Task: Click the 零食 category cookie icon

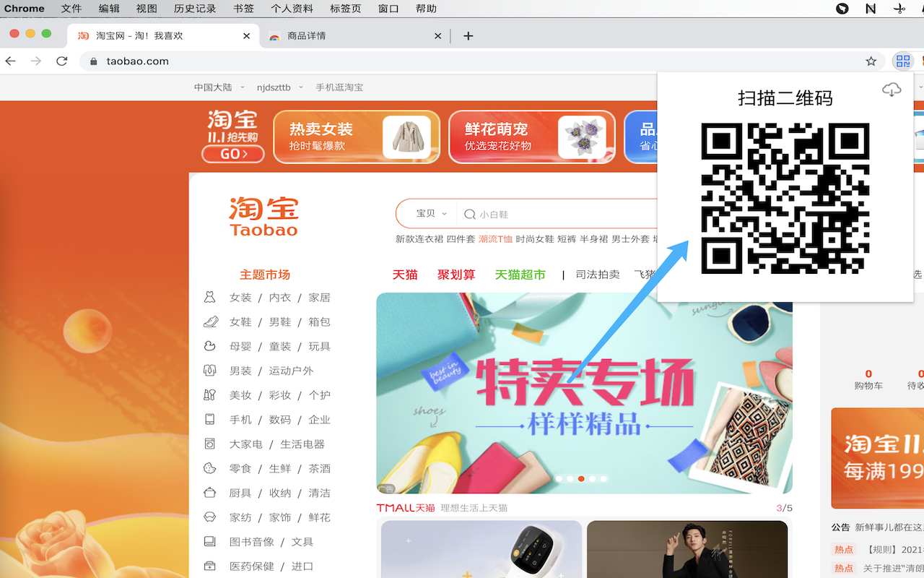Action: [x=210, y=468]
